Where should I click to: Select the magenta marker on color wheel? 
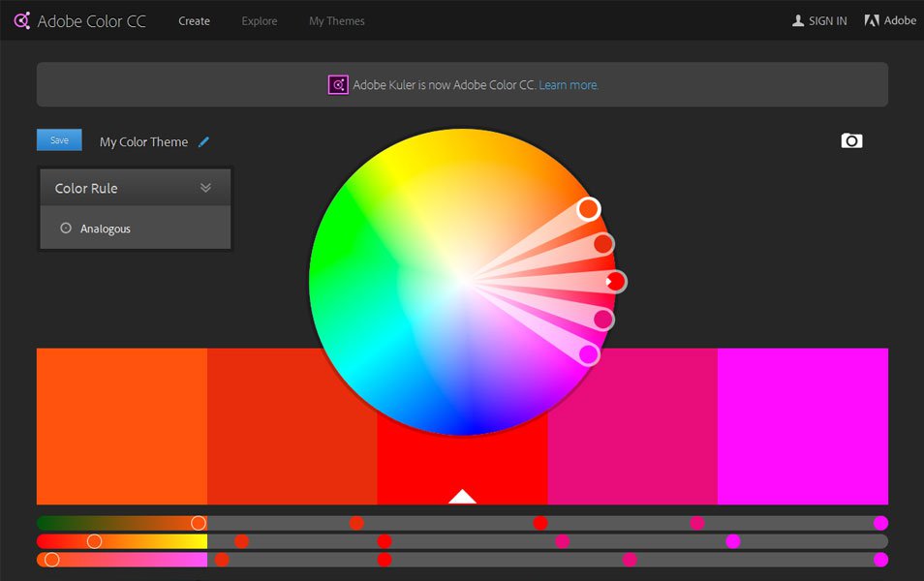(589, 354)
